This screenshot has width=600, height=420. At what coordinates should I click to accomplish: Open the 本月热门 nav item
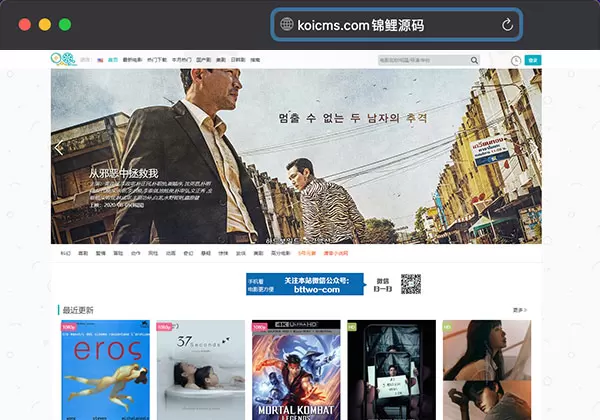coord(181,60)
